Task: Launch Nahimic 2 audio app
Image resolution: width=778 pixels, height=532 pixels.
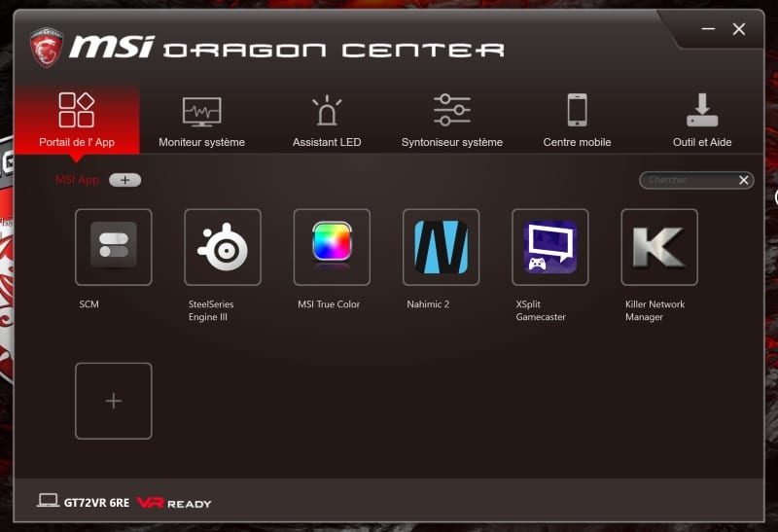Action: [x=442, y=247]
